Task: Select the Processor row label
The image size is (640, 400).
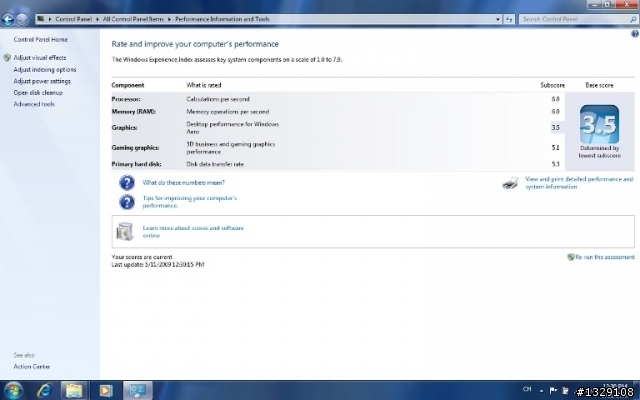Action: (126, 99)
